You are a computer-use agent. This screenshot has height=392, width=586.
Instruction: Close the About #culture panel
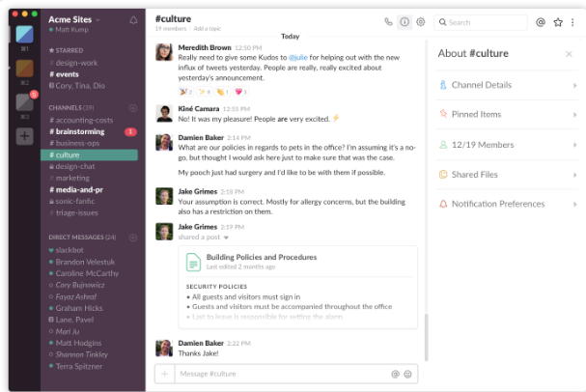569,54
